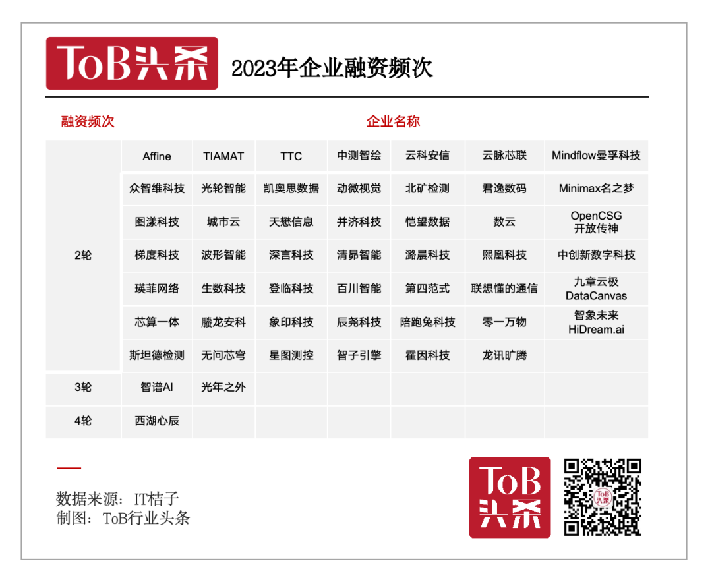Click the 中测智绘 cell
Screen dimensions: 712x588
[359, 156]
